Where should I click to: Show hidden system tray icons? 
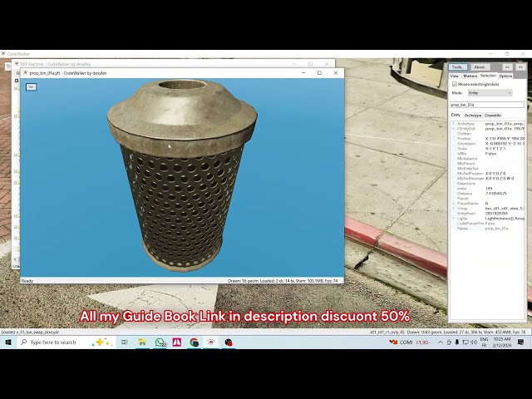click(x=441, y=342)
